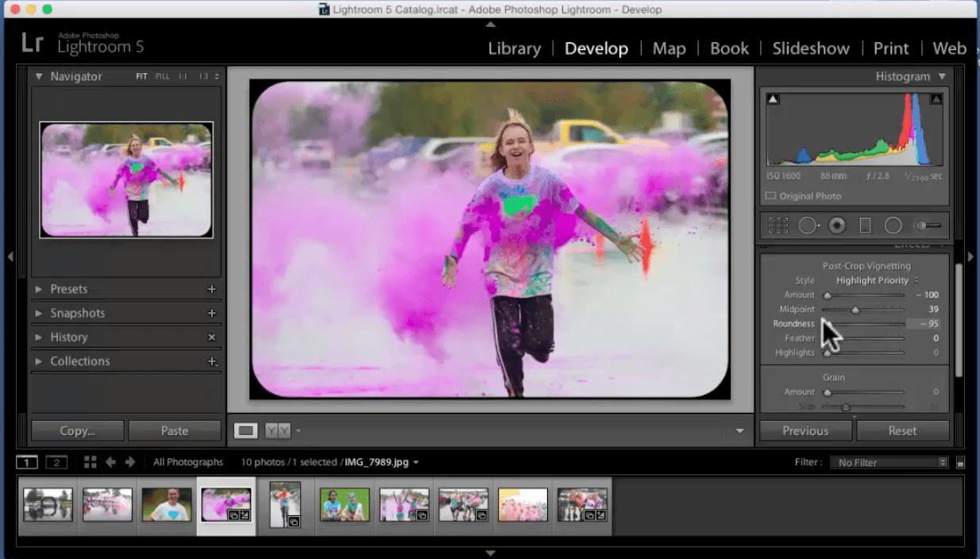
Task: Select the Crop Overlay tool
Action: (x=778, y=226)
